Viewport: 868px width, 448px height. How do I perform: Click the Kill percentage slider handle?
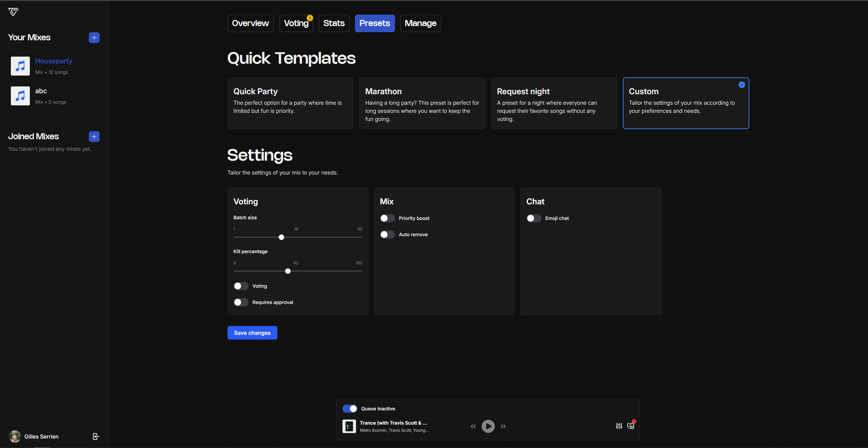(x=288, y=271)
